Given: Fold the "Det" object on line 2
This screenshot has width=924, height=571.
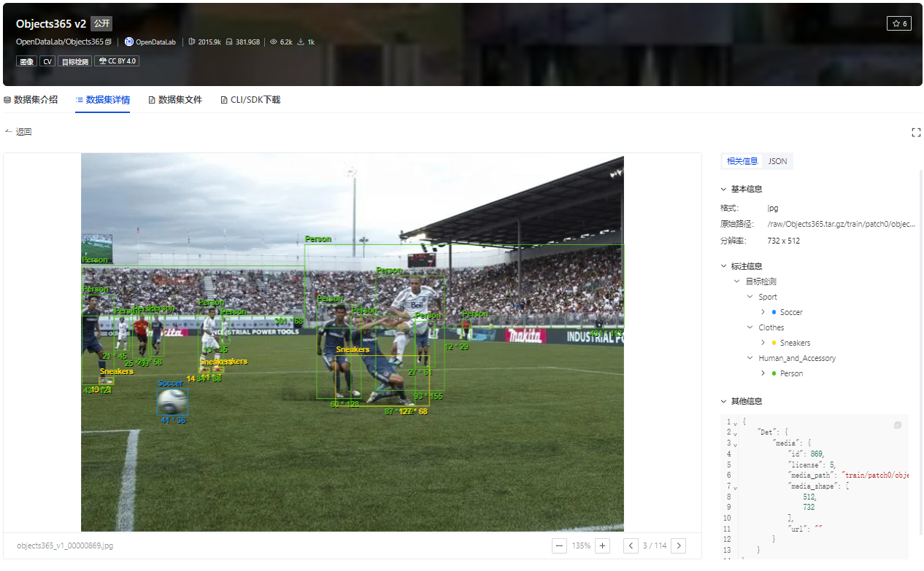Looking at the screenshot, I should [735, 433].
